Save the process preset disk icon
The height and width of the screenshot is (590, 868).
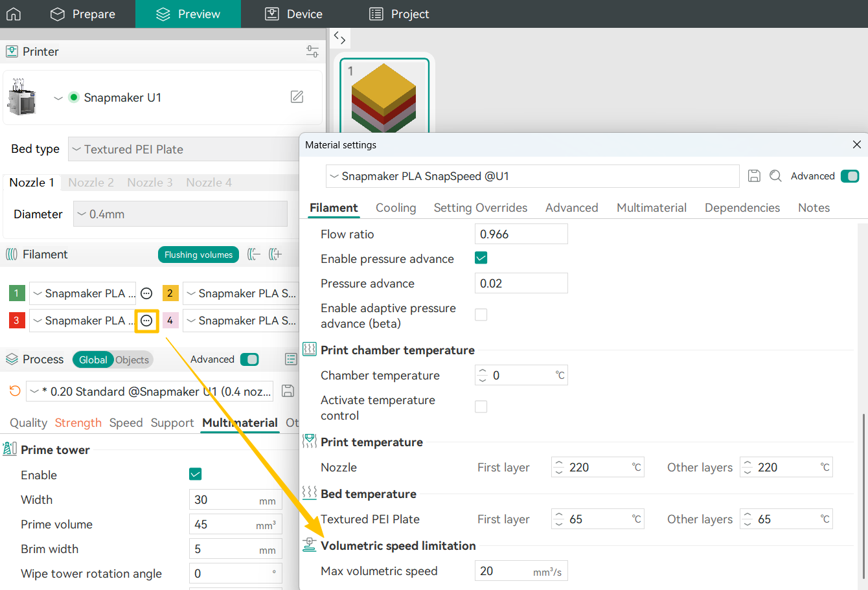click(x=288, y=391)
